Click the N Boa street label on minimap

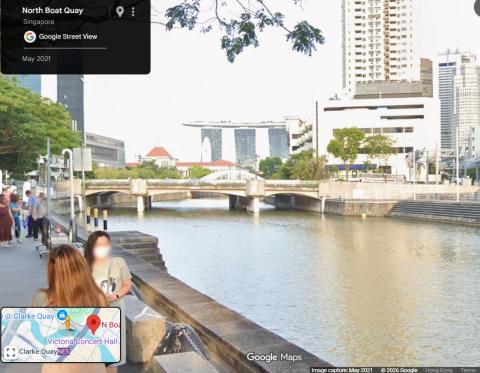[x=111, y=324]
